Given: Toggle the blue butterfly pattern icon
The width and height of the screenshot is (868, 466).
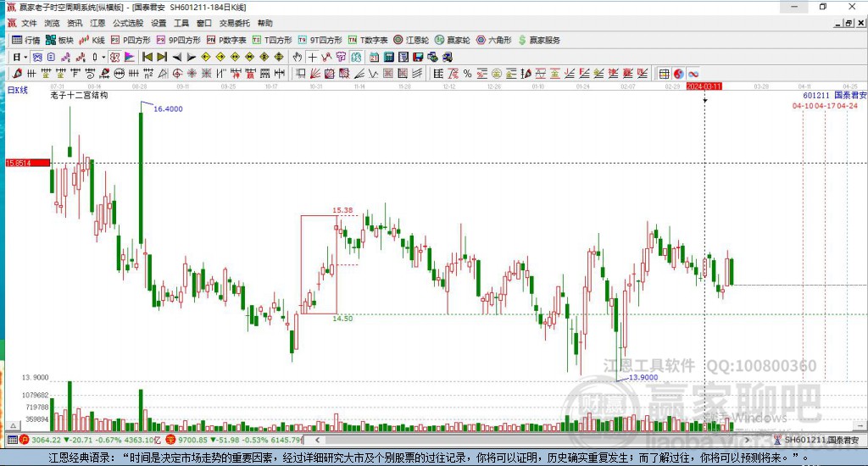Looking at the screenshot, I should [x=37, y=57].
